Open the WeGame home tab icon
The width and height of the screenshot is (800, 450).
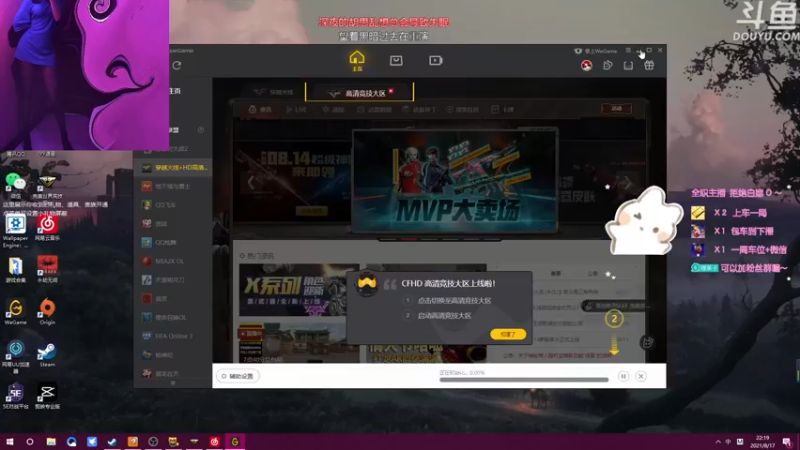coord(357,60)
